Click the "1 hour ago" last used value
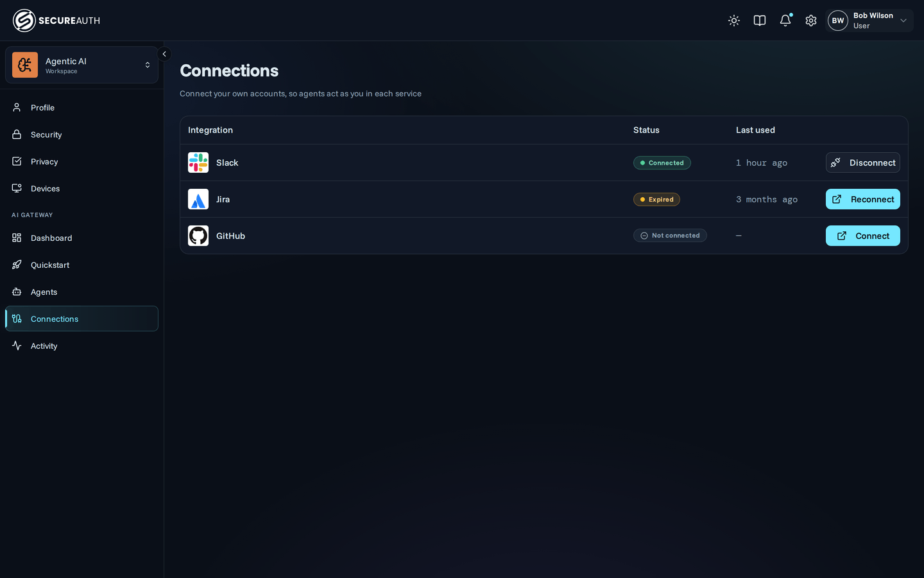This screenshot has height=578, width=924. click(762, 163)
